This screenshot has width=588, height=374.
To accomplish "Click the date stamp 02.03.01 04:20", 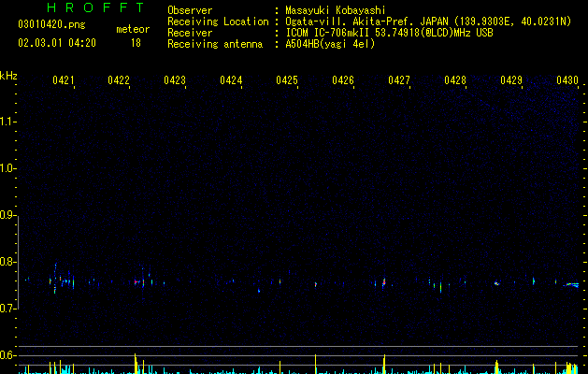I will [x=57, y=43].
